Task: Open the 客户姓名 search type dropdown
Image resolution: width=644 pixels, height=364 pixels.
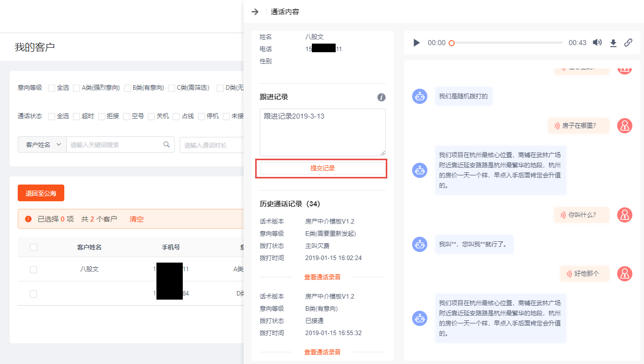Action: click(42, 144)
